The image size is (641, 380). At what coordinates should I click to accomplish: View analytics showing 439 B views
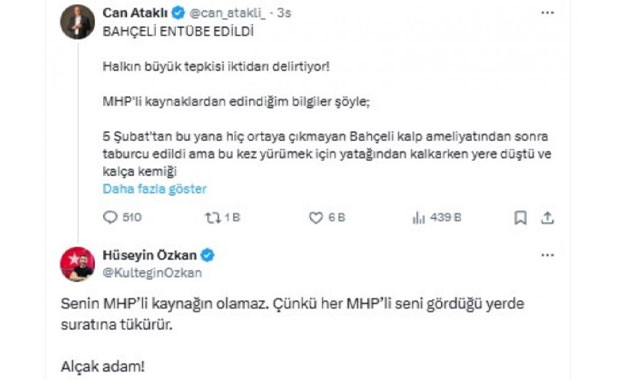click(x=419, y=217)
